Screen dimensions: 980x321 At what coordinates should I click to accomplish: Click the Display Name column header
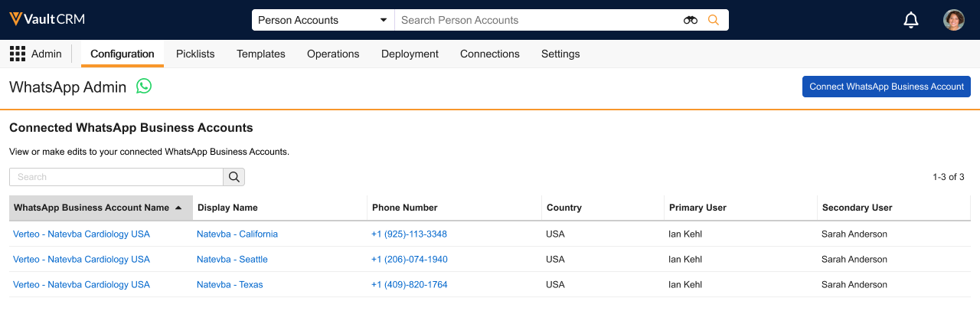click(x=227, y=208)
